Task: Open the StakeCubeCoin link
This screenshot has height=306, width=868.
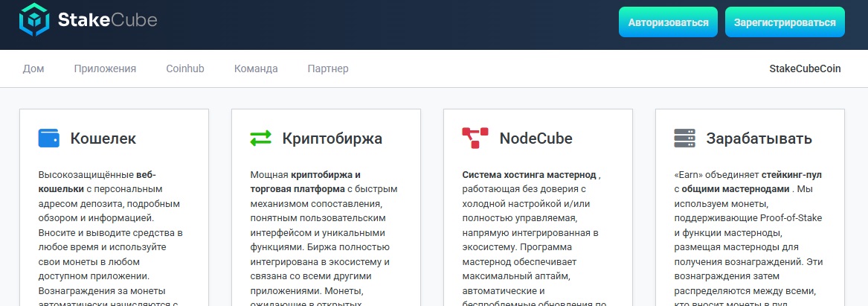Action: pyautogui.click(x=805, y=68)
